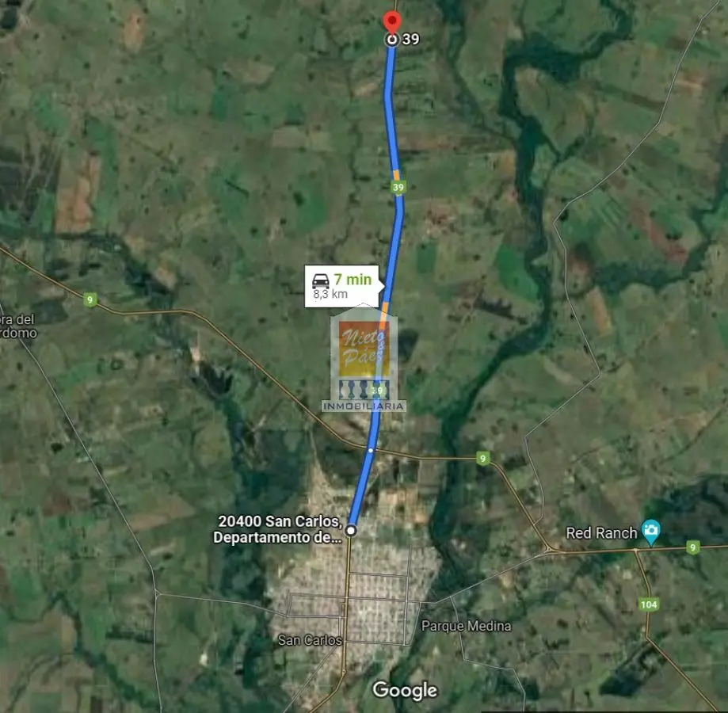
Task: Click the route 9 shield near Perdomo
Action: [x=90, y=299]
